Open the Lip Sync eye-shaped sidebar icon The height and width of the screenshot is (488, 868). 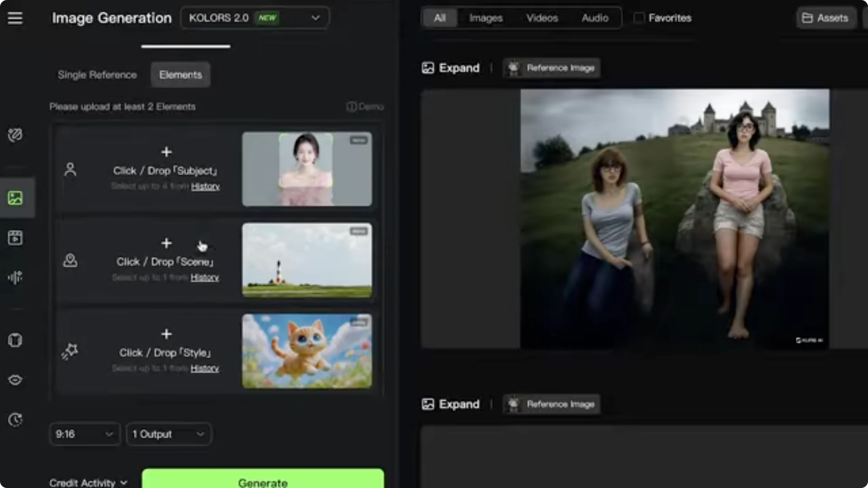(15, 380)
